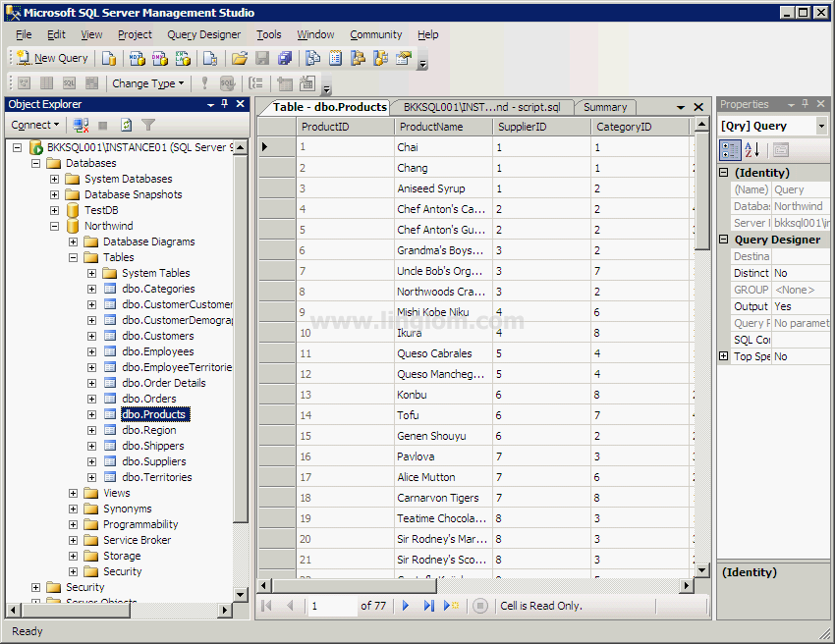
Task: Open a new Analysis Services XMLA query
Action: click(x=183, y=58)
